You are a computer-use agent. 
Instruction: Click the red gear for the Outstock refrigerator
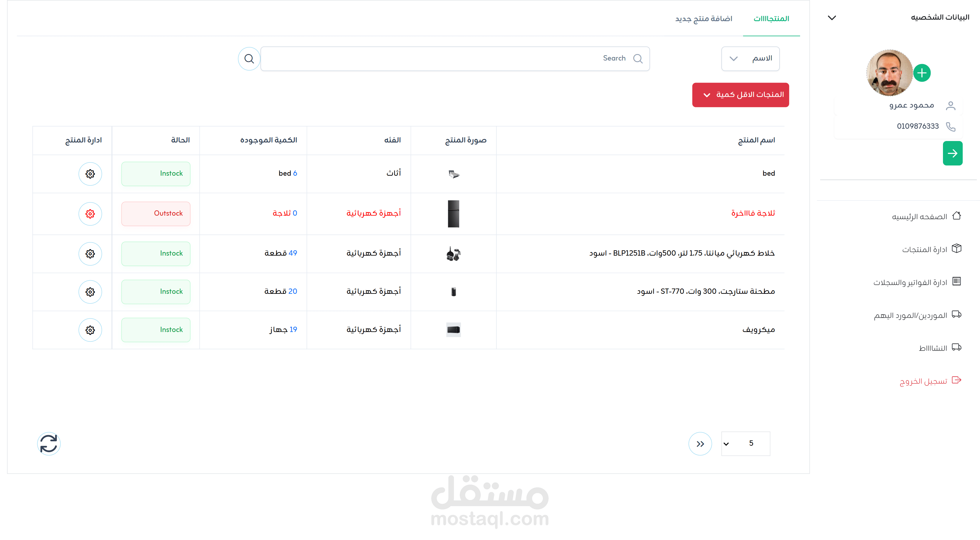[90, 214]
